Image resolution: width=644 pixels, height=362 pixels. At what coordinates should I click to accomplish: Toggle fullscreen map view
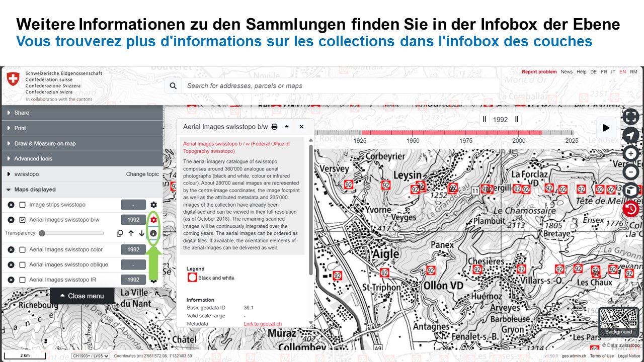pyautogui.click(x=630, y=117)
